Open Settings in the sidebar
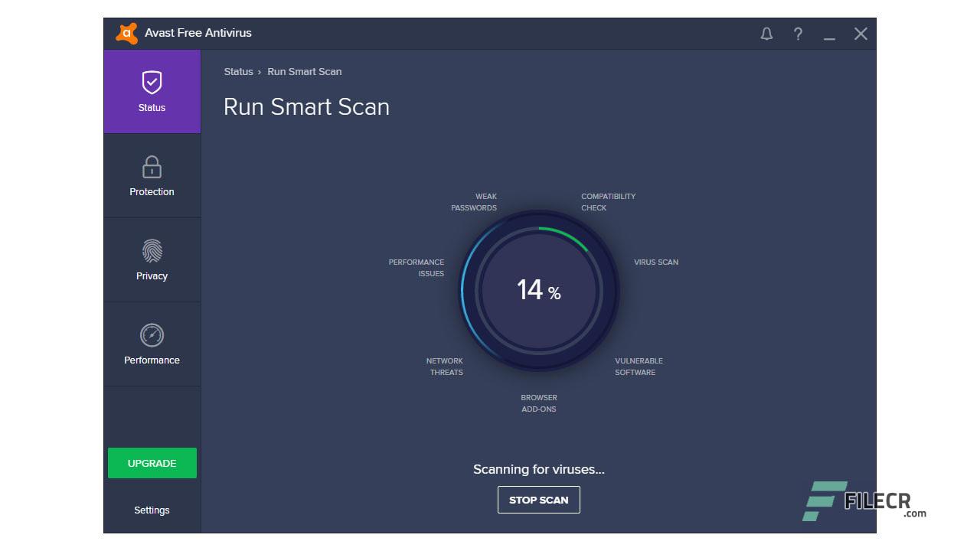The width and height of the screenshot is (980, 551). (152, 510)
